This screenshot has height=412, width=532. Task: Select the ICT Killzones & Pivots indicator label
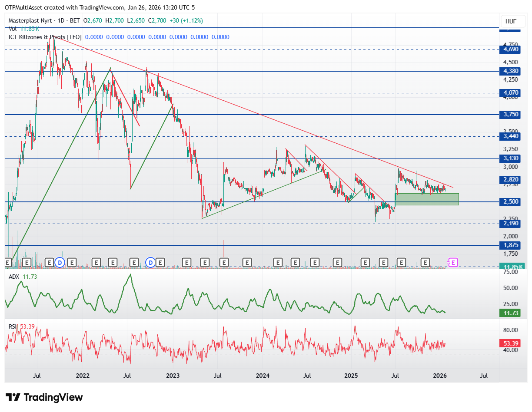[x=45, y=37]
